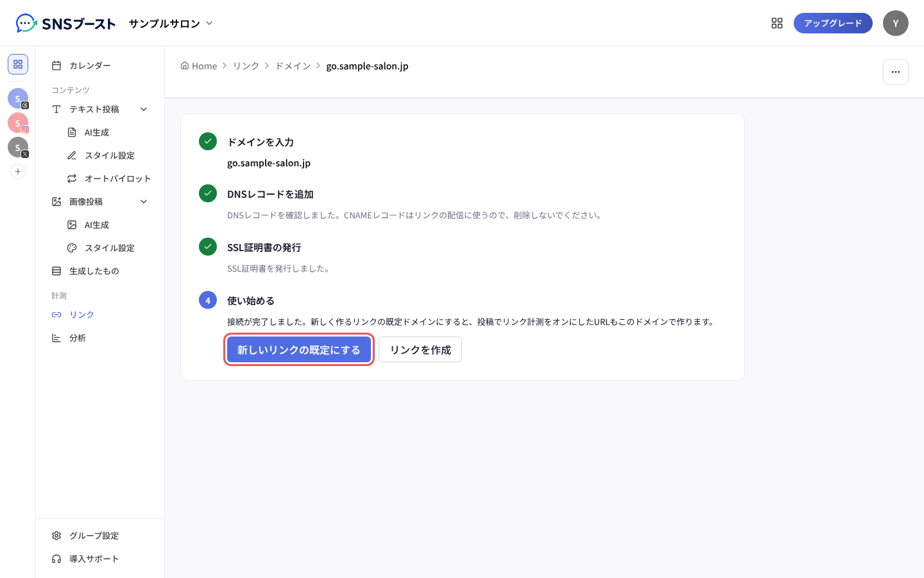This screenshot has height=578, width=924.
Task: Collapse the 画像投稿 section chevron
Action: pos(144,202)
